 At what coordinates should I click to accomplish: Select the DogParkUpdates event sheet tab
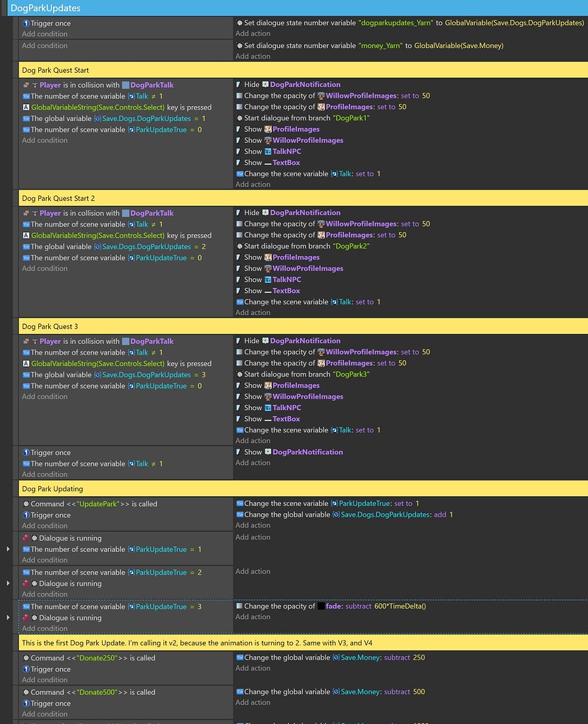click(x=47, y=7)
